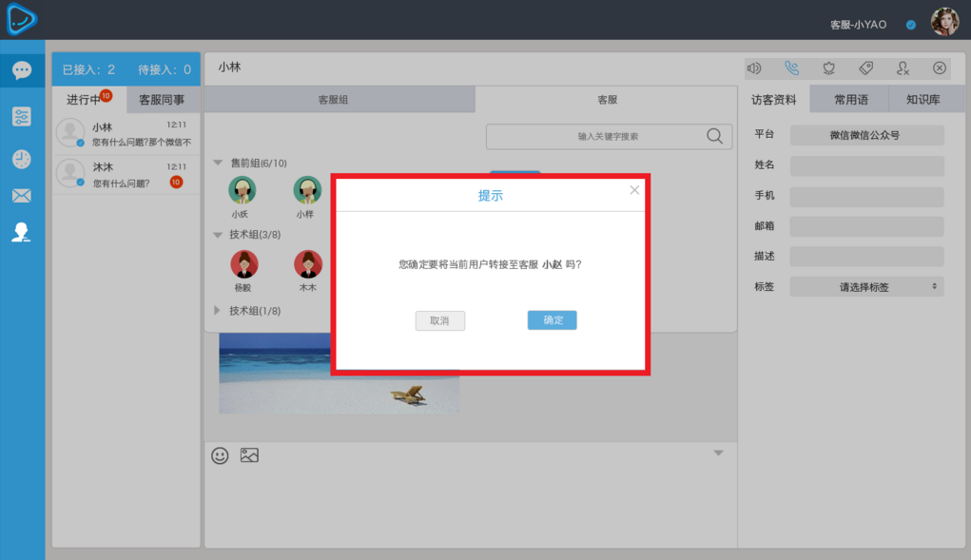Image resolution: width=971 pixels, height=560 pixels.
Task: Open the history clock sidebar icon
Action: click(22, 159)
